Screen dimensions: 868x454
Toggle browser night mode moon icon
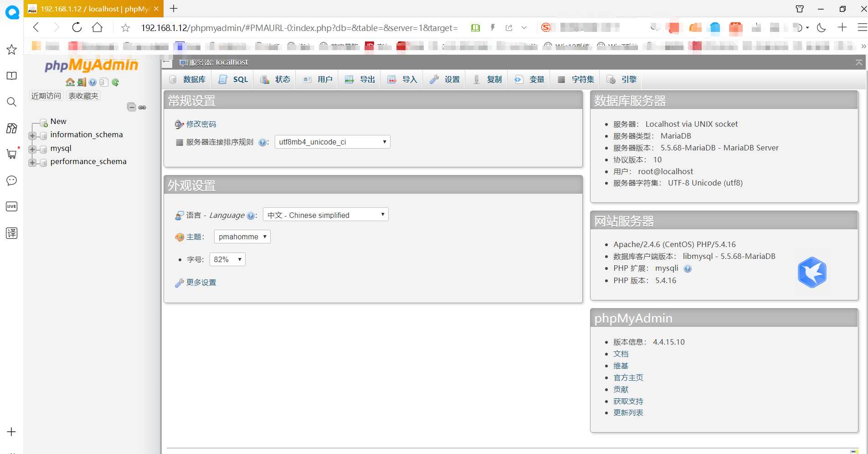tap(822, 28)
